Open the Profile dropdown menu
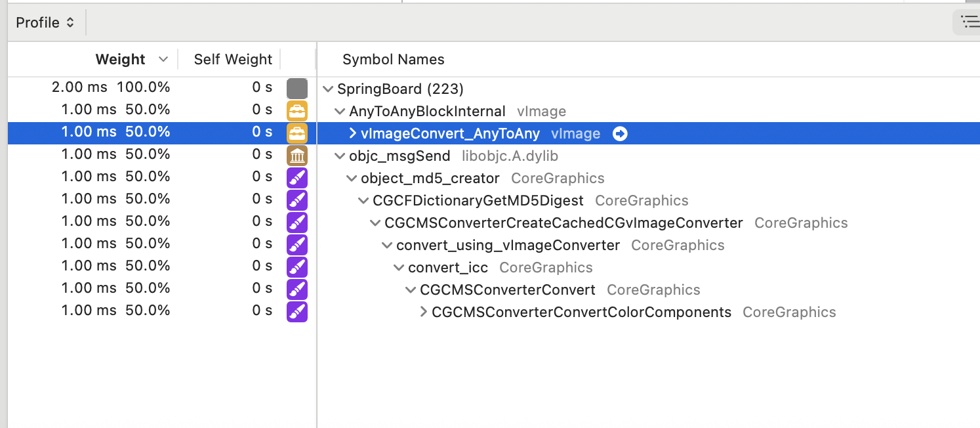This screenshot has width=980, height=428. click(45, 22)
